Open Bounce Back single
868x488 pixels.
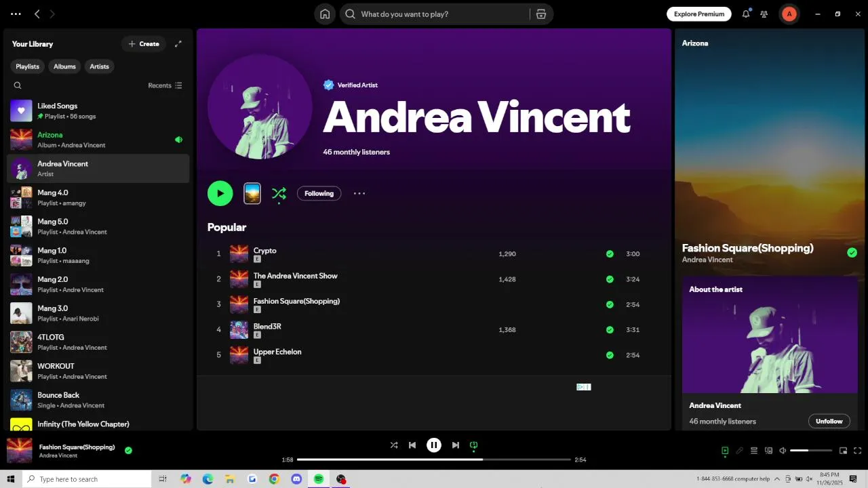(98, 400)
